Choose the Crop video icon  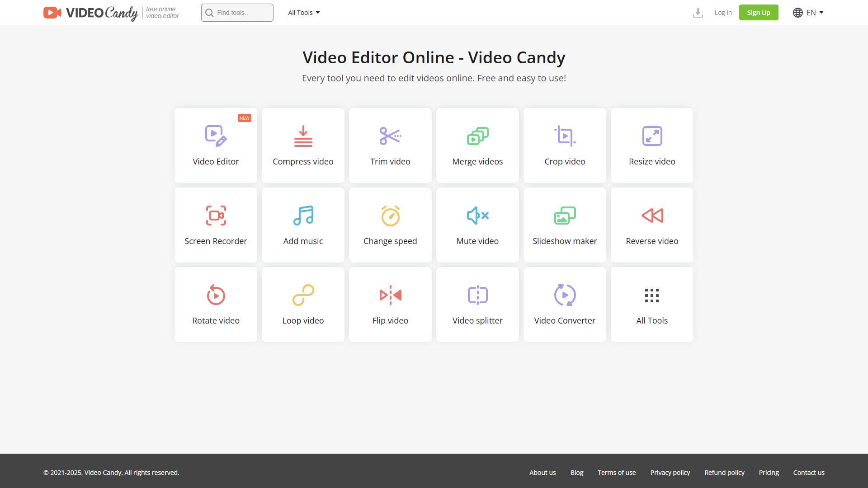(x=565, y=136)
